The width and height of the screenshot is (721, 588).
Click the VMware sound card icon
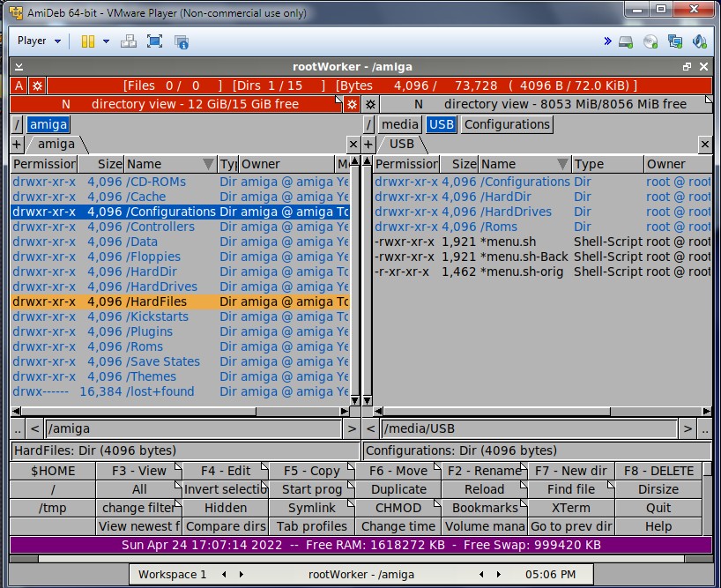700,41
